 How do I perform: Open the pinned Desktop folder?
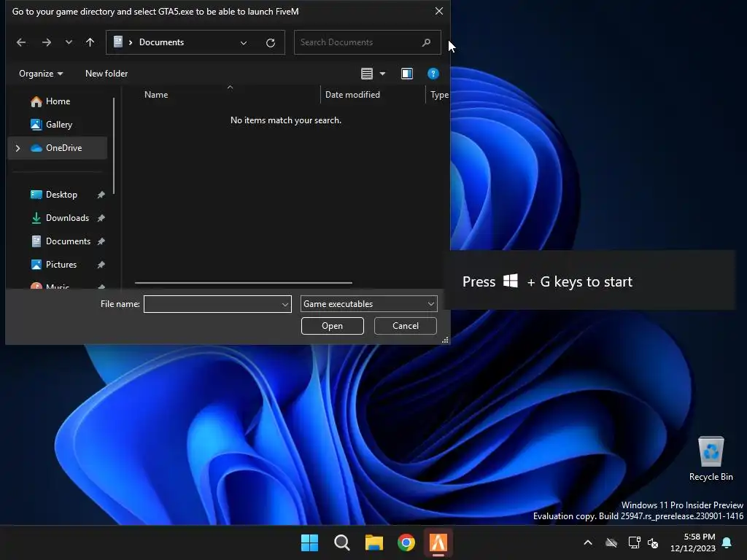(x=61, y=195)
